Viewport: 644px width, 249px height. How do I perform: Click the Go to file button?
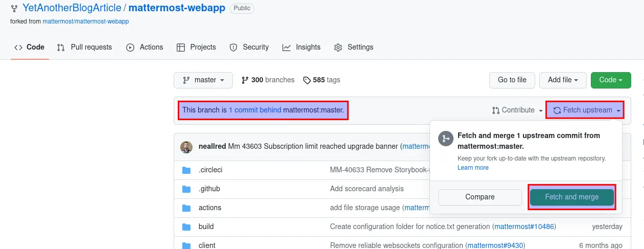pos(512,80)
